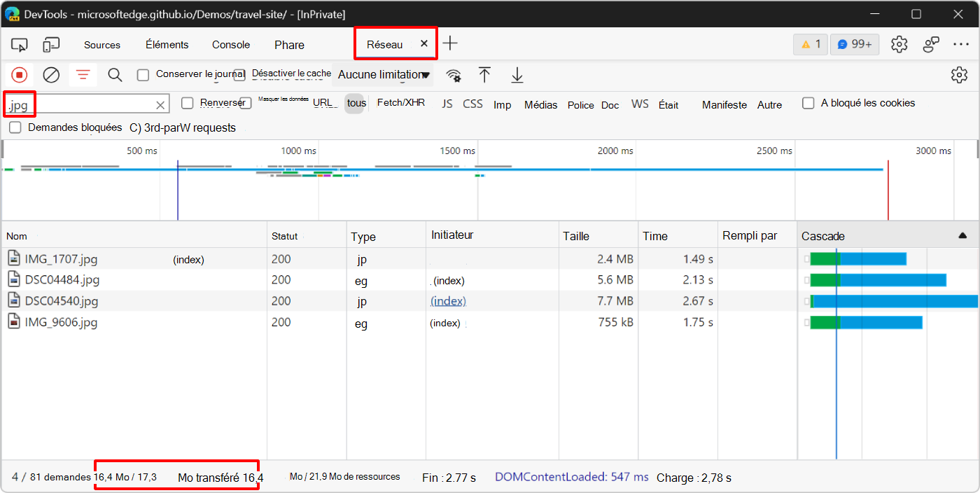The image size is (980, 493).
Task: Filter requests by Police
Action: pyautogui.click(x=580, y=105)
